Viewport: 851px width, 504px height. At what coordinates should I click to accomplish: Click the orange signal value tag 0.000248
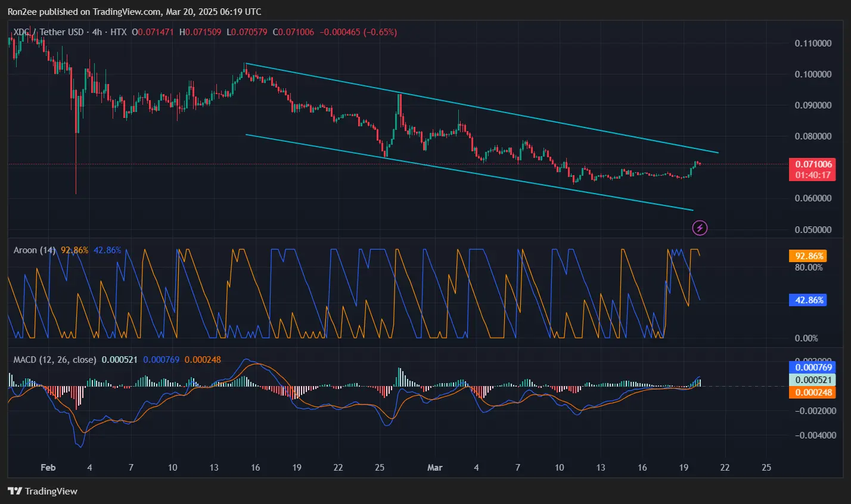(x=812, y=392)
